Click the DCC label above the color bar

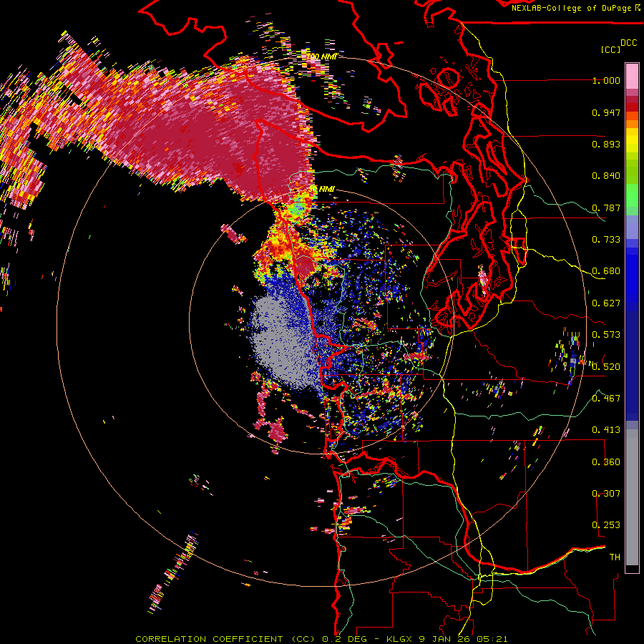628,43
